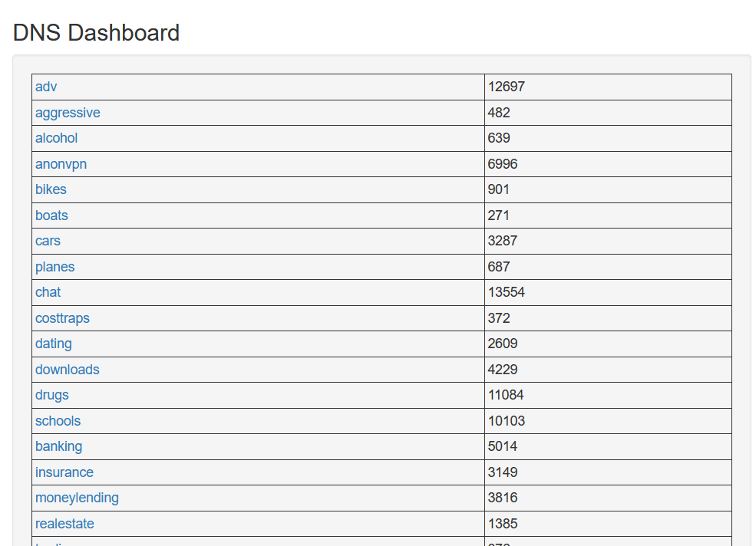Open the boats category
This screenshot has width=756, height=546.
51,215
